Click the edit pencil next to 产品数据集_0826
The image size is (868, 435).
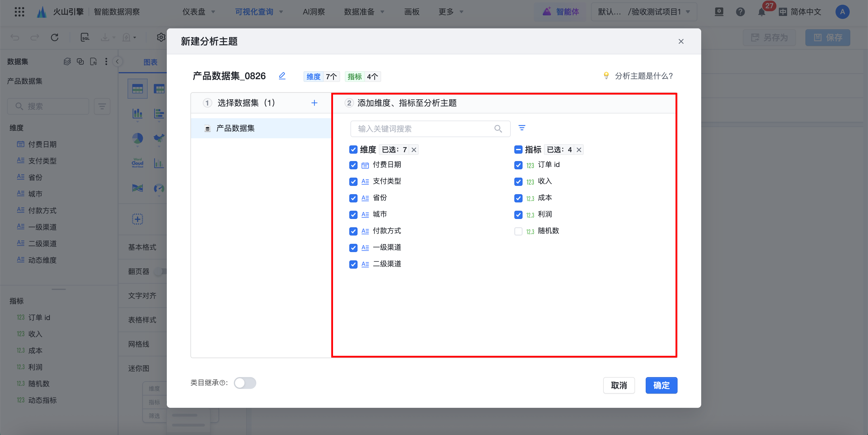282,76
